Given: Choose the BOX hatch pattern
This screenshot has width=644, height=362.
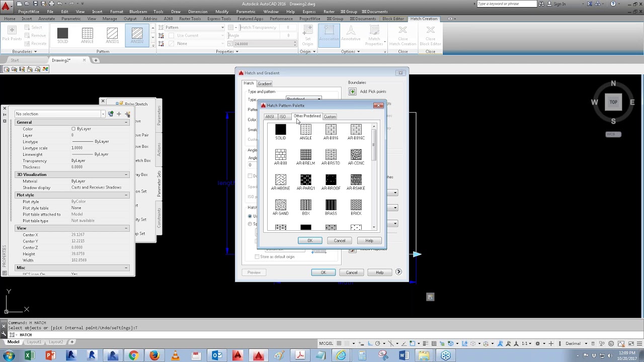Looking at the screenshot, I should [x=306, y=205].
